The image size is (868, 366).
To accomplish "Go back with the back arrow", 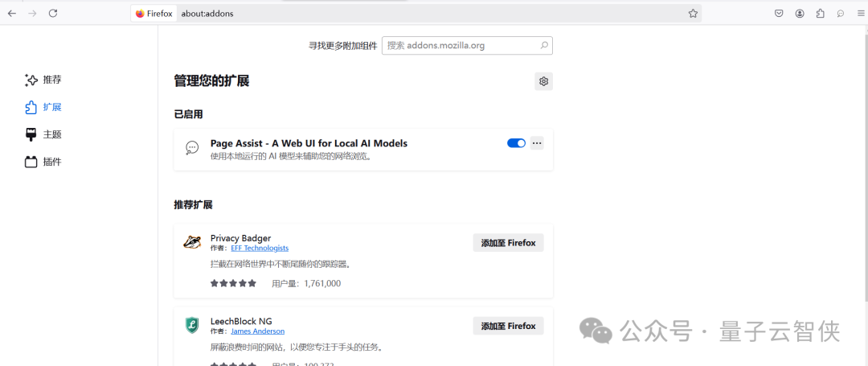I will pyautogui.click(x=11, y=14).
